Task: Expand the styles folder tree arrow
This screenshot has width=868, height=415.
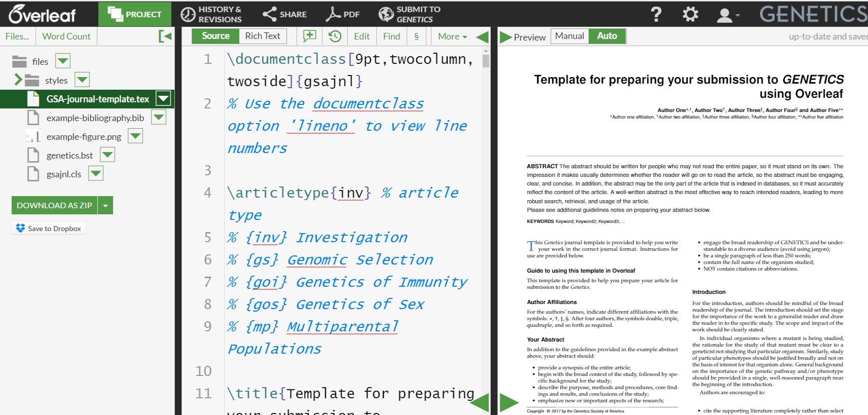Action: point(18,80)
